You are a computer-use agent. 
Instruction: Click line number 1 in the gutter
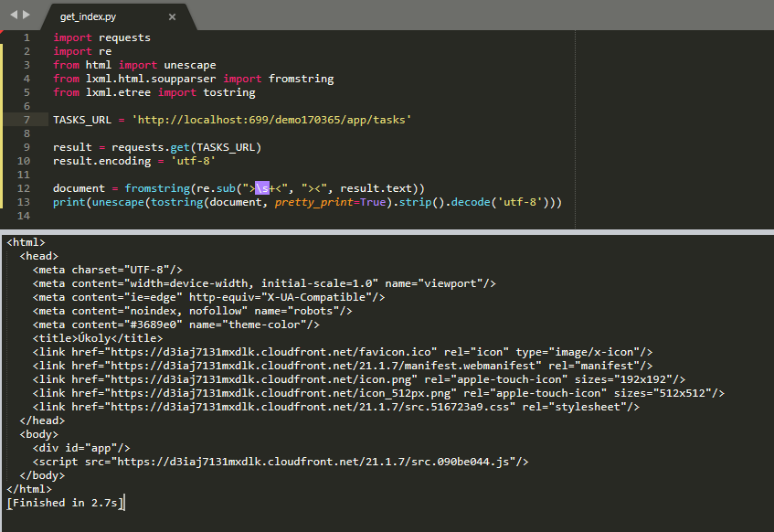27,37
